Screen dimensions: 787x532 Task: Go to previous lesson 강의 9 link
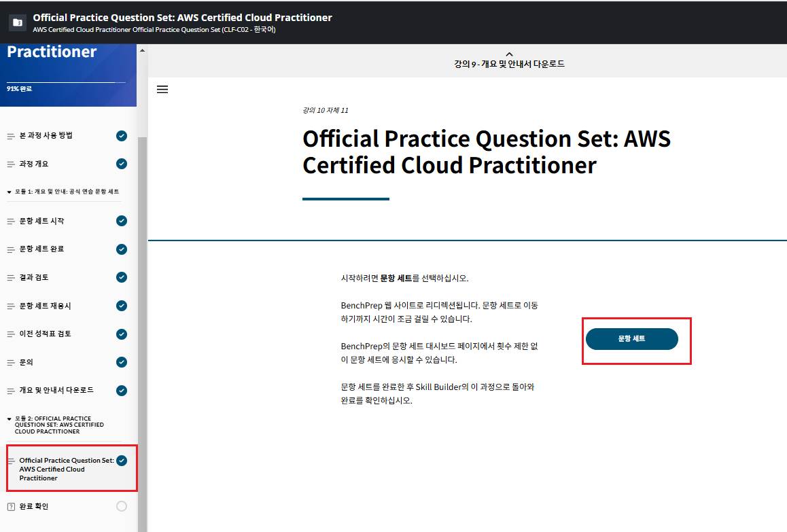(x=509, y=64)
